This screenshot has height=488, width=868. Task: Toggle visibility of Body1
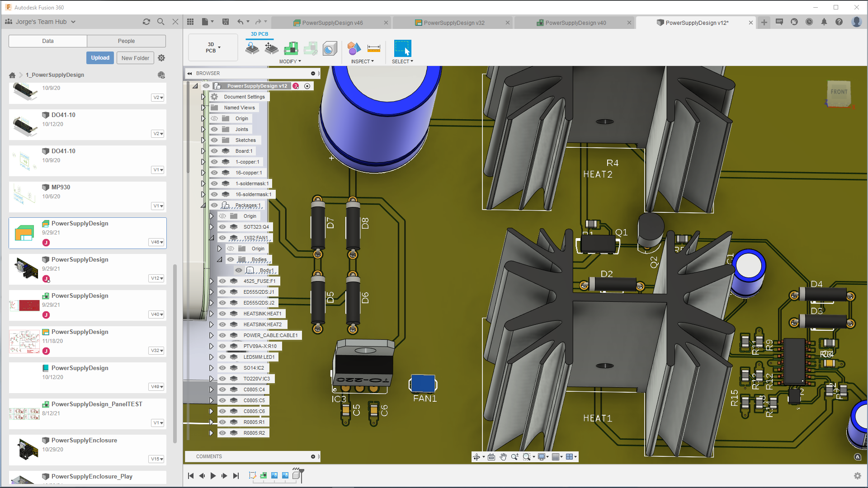tap(239, 270)
